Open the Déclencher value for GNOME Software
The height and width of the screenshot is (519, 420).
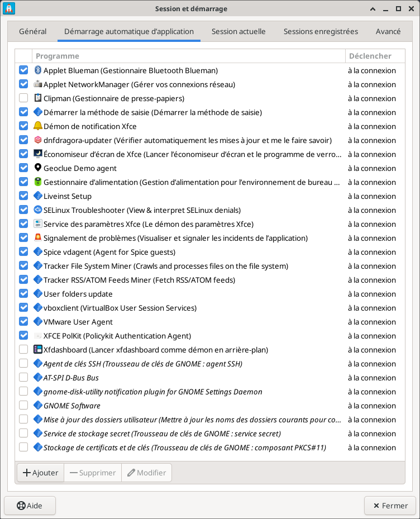point(371,406)
